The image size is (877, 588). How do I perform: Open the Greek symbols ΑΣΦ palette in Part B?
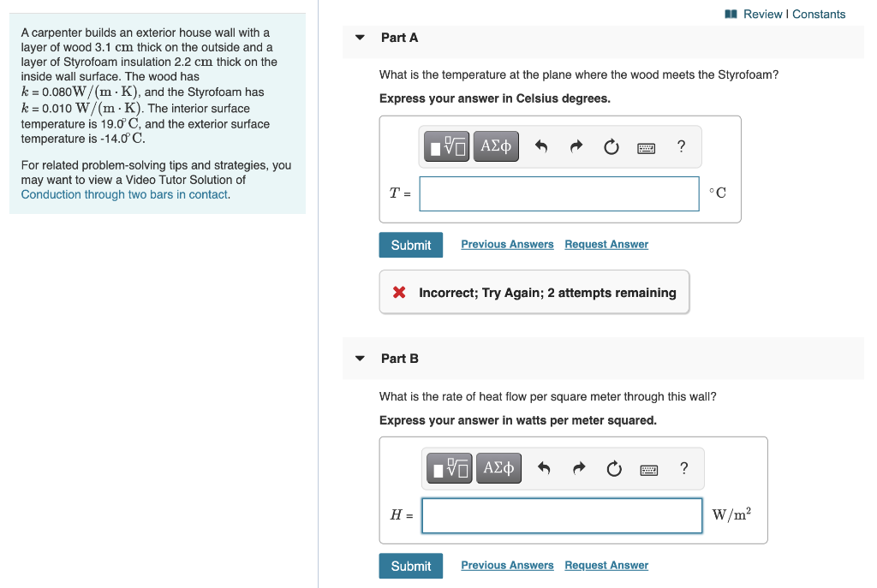click(498, 468)
